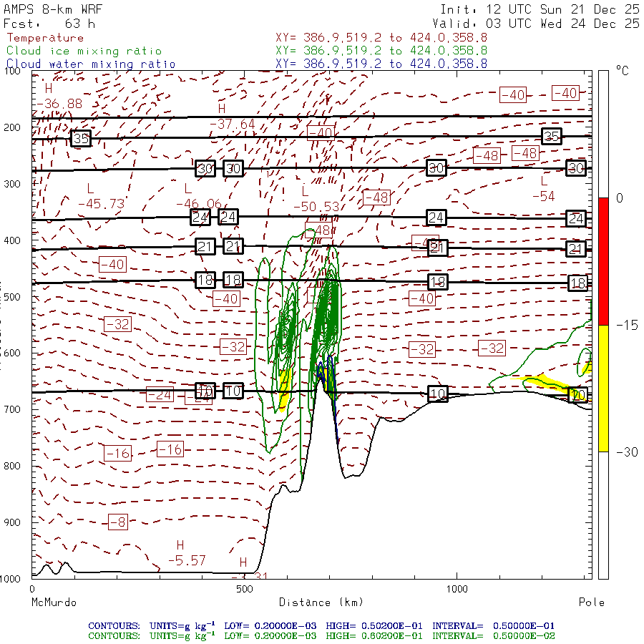The width and height of the screenshot is (644, 644).
Task: Click the boxed "35" height label near Pole
Action: (x=552, y=137)
